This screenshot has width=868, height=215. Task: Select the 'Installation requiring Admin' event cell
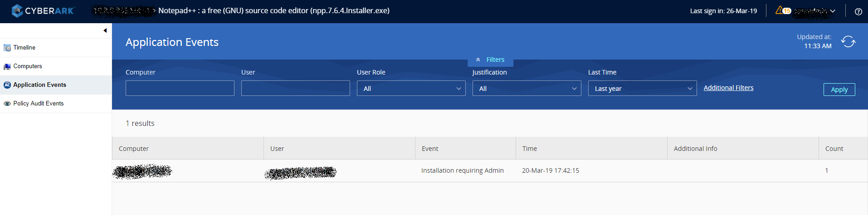(463, 170)
